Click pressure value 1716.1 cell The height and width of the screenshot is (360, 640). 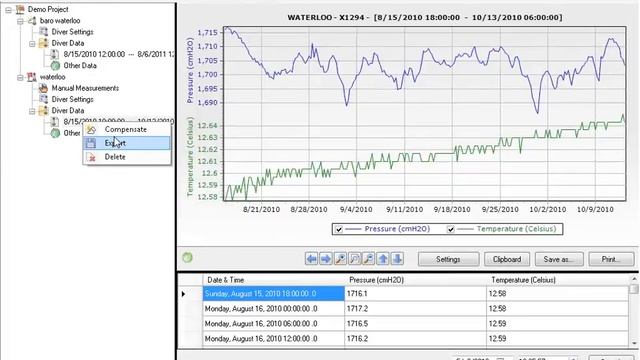pos(416,293)
